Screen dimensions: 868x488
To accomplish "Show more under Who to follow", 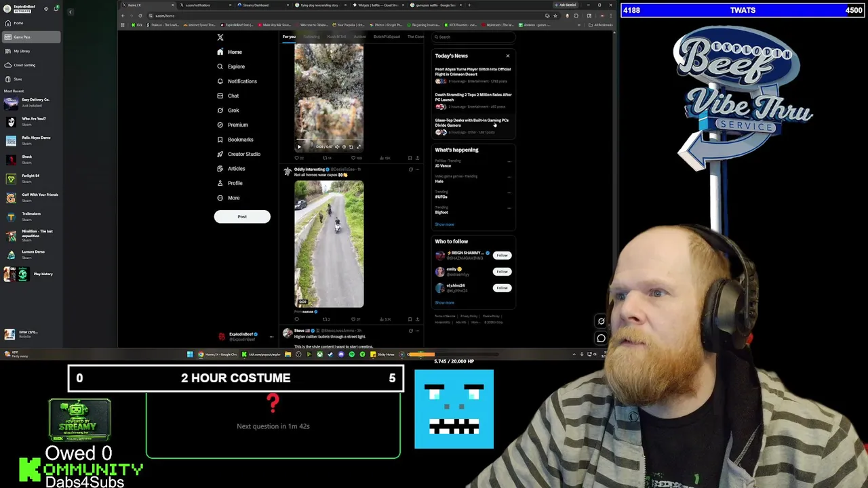I will (444, 303).
